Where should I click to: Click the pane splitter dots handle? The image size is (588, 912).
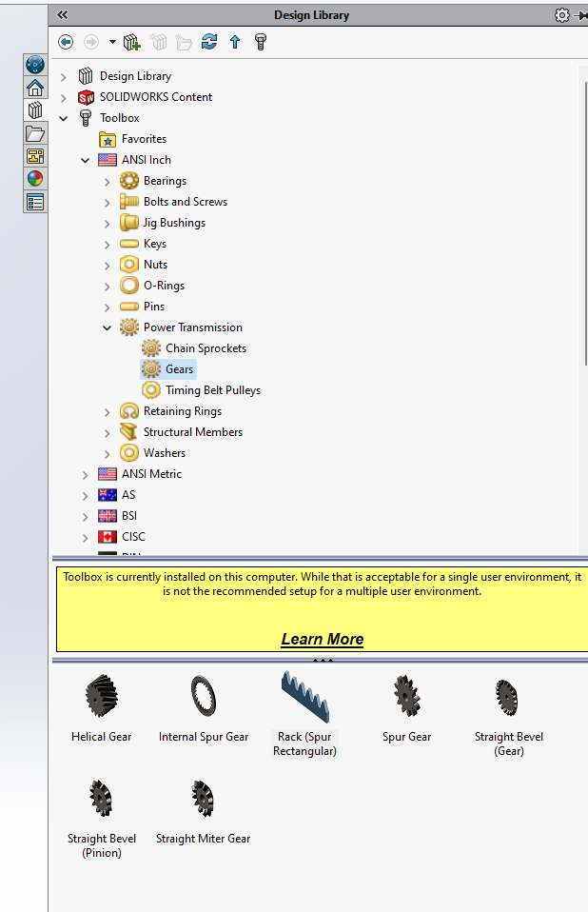tap(323, 660)
